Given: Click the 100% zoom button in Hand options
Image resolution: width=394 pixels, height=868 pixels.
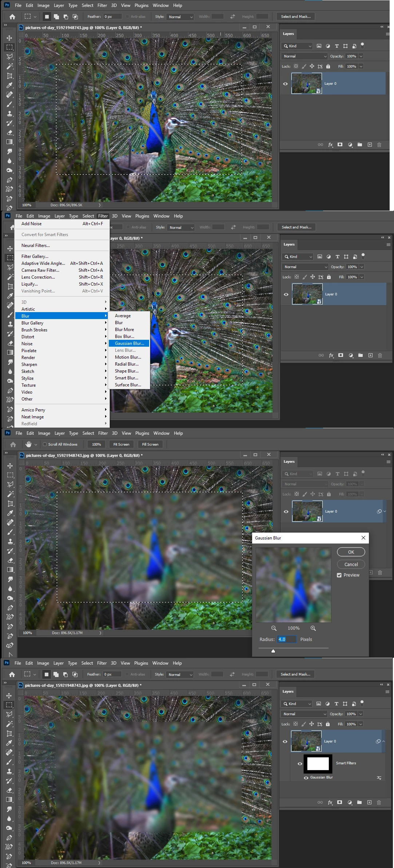Looking at the screenshot, I should coord(96,444).
